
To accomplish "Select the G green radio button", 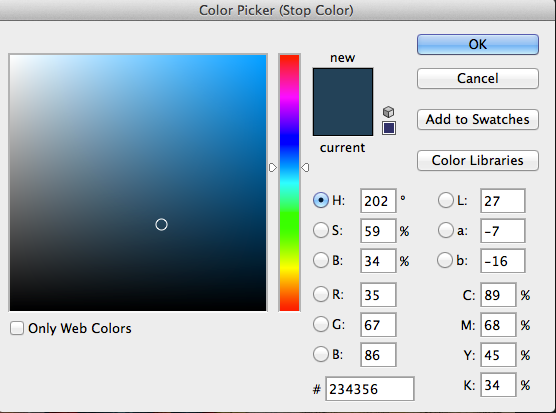I will click(x=321, y=324).
